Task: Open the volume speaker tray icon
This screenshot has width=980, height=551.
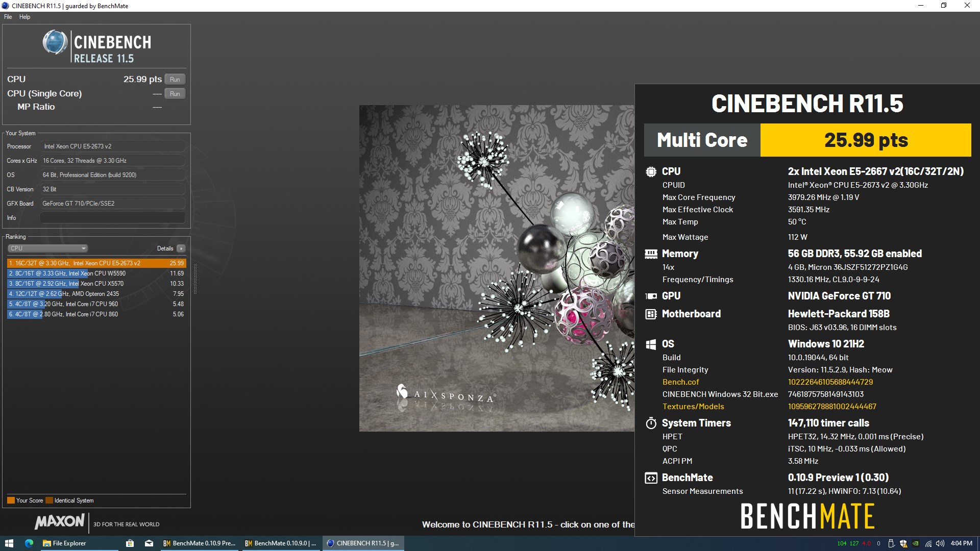Action: click(940, 543)
